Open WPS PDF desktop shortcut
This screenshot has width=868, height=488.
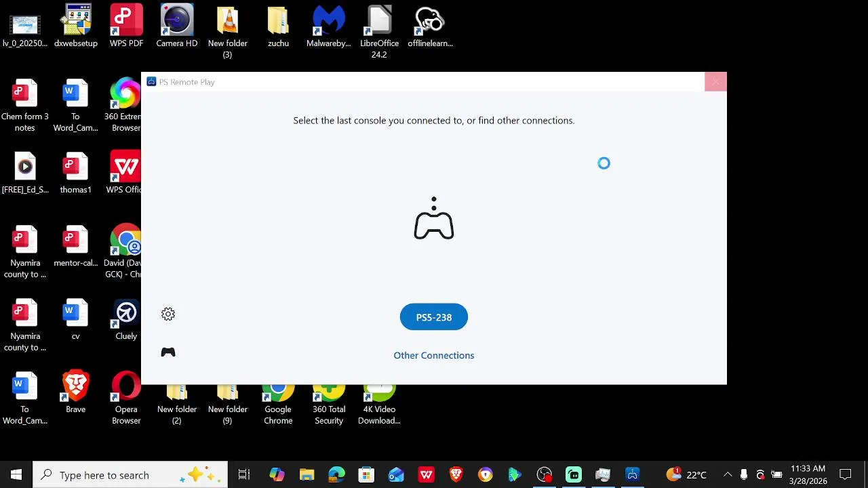[x=126, y=27]
